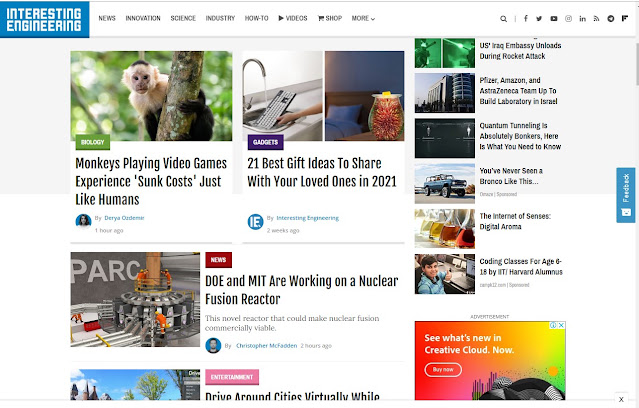The image size is (639, 408).
Task: Open the Monkeys Playing Video Games headline
Action: click(x=151, y=181)
